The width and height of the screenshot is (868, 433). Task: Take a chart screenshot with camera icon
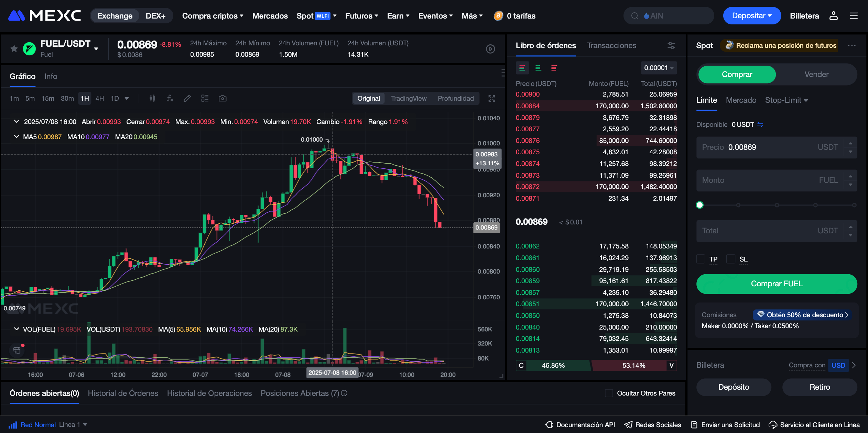pos(223,99)
